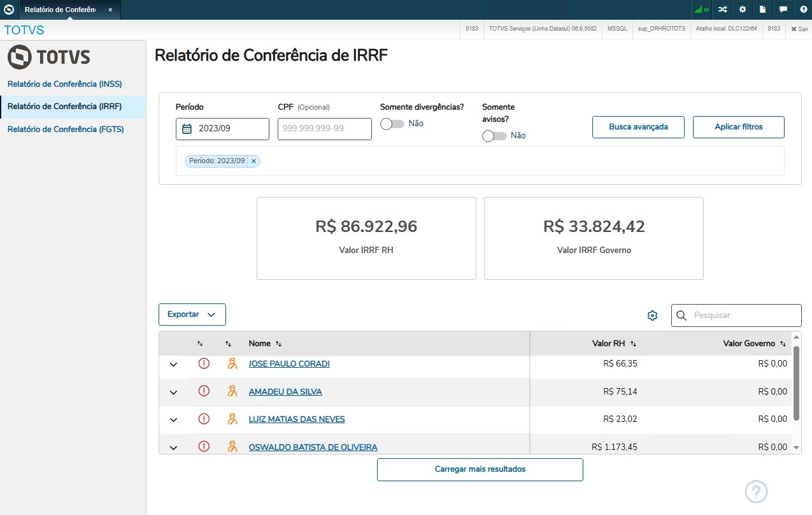Expand row details for Luiz Matias das Neves
This screenshot has height=515, width=812.
(173, 419)
